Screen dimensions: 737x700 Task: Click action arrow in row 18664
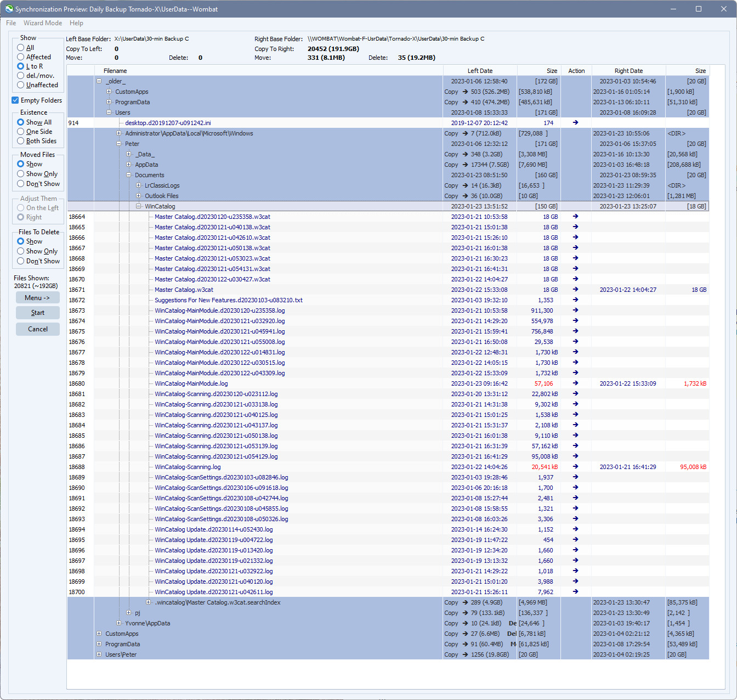(575, 217)
